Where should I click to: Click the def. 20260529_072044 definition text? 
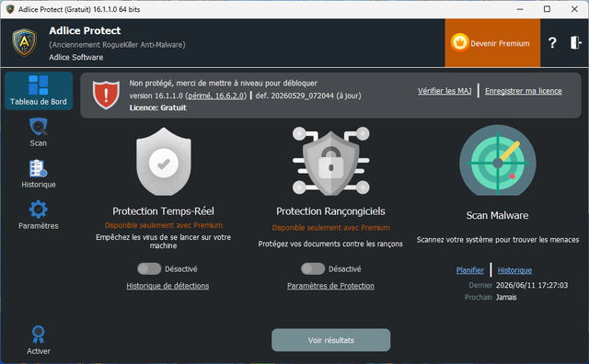(308, 96)
